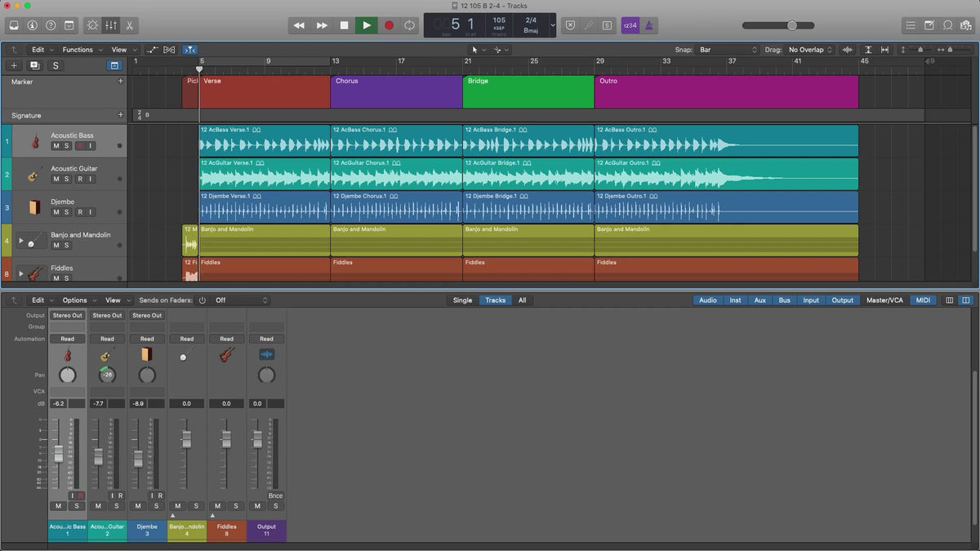Open the Drag mode No Overlap dropdown
Image resolution: width=980 pixels, height=551 pixels.
[810, 50]
